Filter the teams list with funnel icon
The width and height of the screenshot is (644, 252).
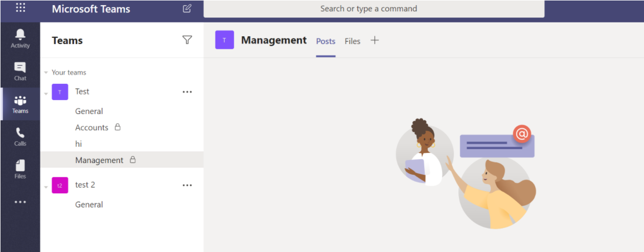point(188,40)
